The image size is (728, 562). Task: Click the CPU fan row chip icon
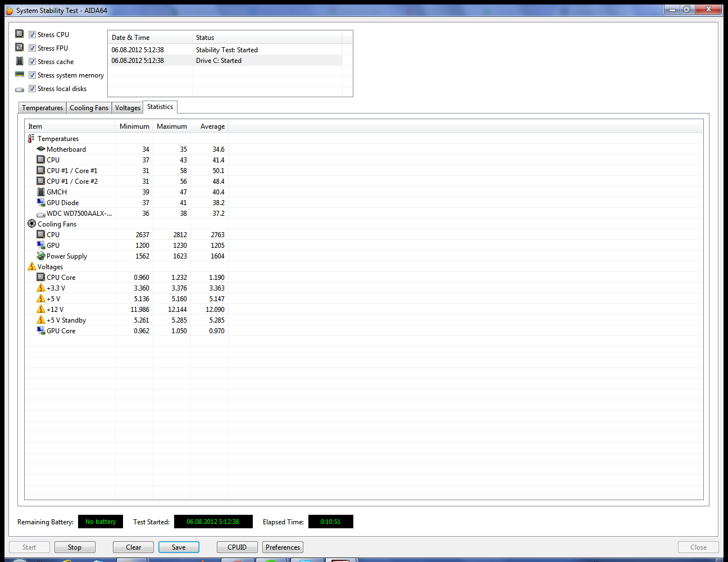point(41,234)
